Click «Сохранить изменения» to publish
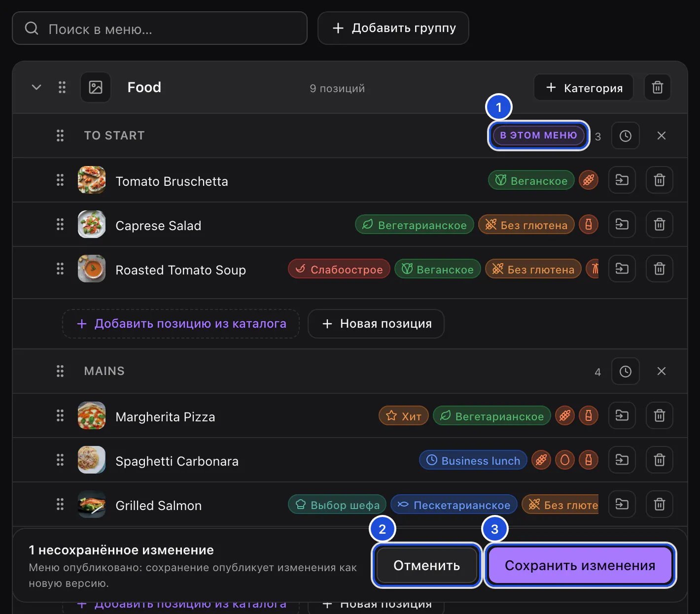Viewport: 700px width, 614px height. point(580,566)
